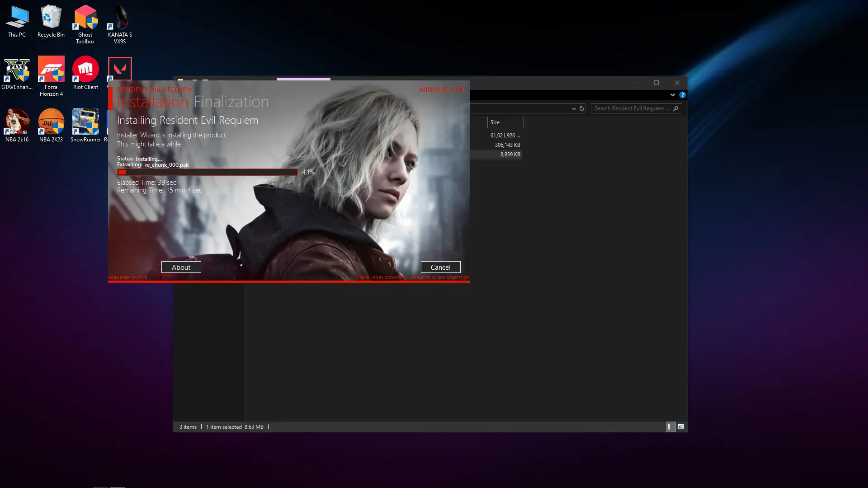Open This PC desktop icon

tap(17, 21)
